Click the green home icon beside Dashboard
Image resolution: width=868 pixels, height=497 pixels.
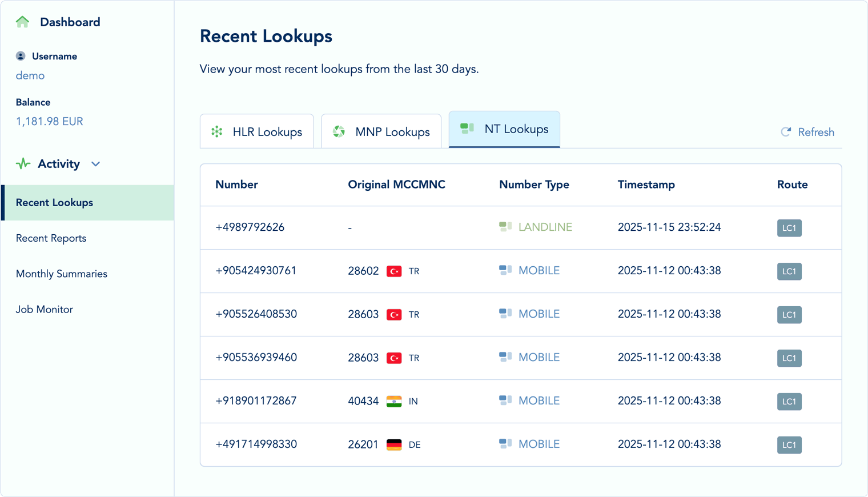click(22, 21)
